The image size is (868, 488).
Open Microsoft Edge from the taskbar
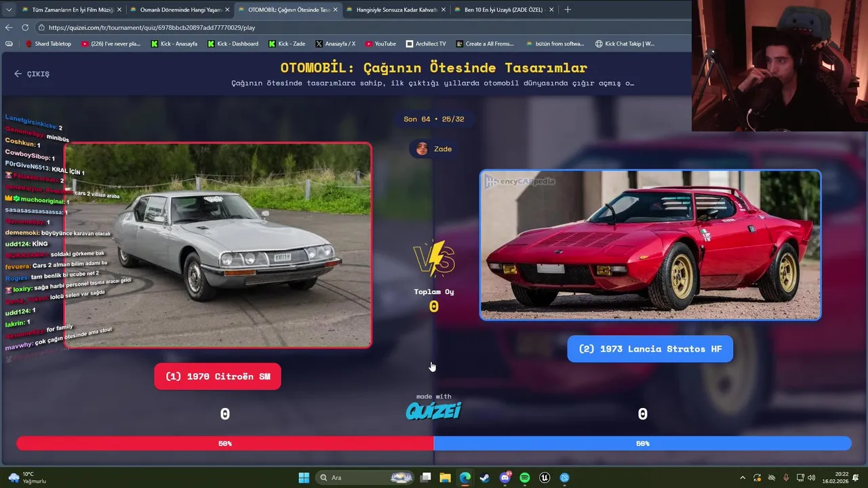pos(465,477)
